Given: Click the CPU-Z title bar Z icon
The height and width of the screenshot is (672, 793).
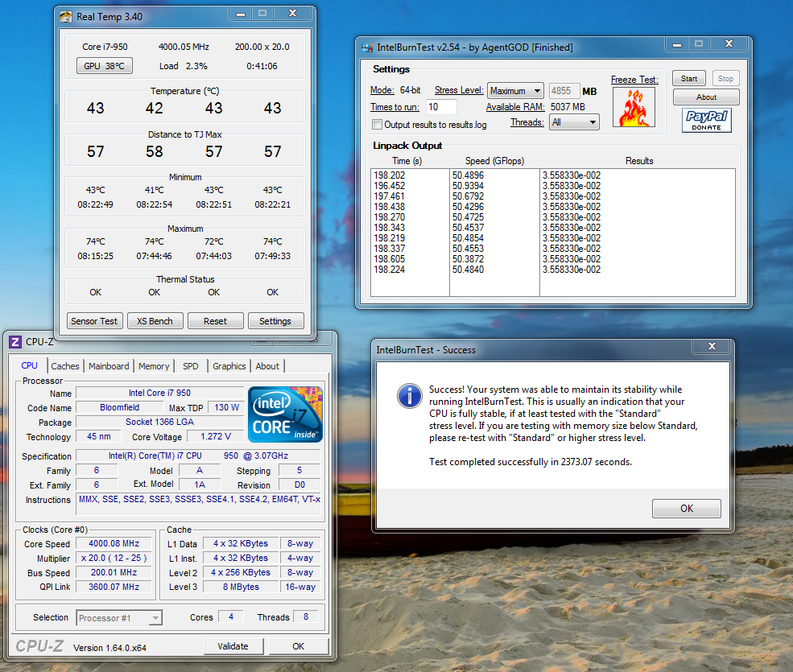Looking at the screenshot, I should coord(15,342).
